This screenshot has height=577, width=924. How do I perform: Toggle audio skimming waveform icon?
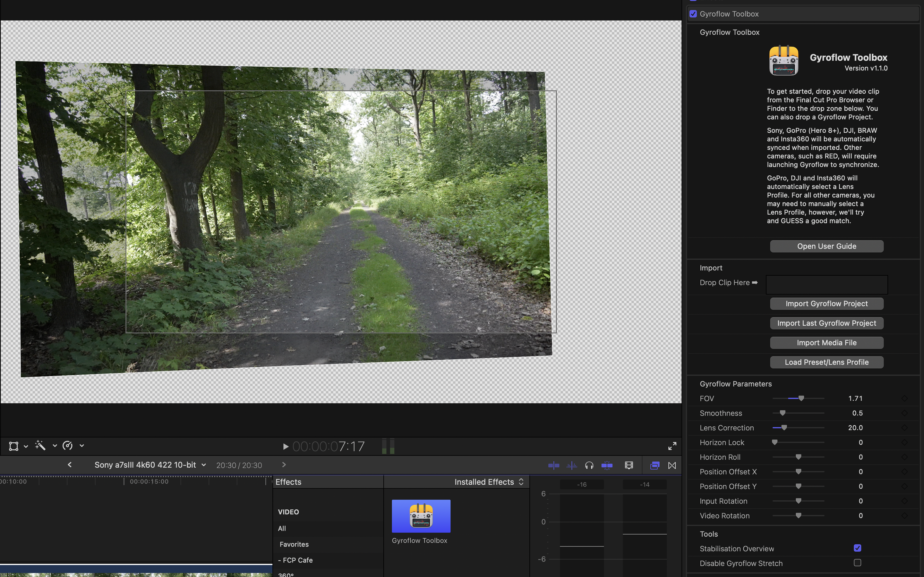[571, 465]
